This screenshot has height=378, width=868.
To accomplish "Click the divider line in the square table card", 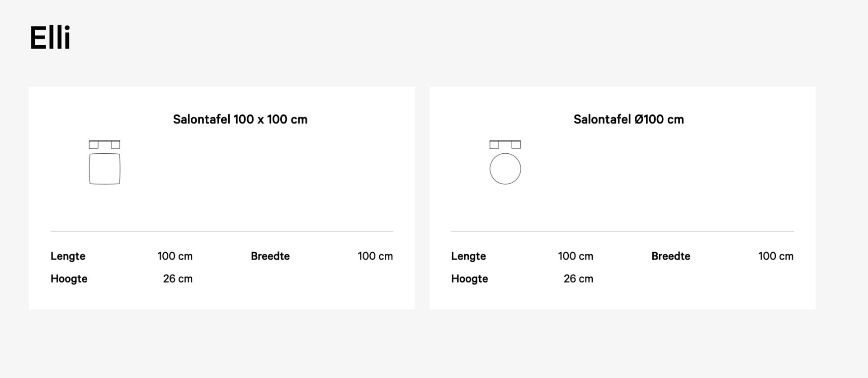I will [222, 232].
